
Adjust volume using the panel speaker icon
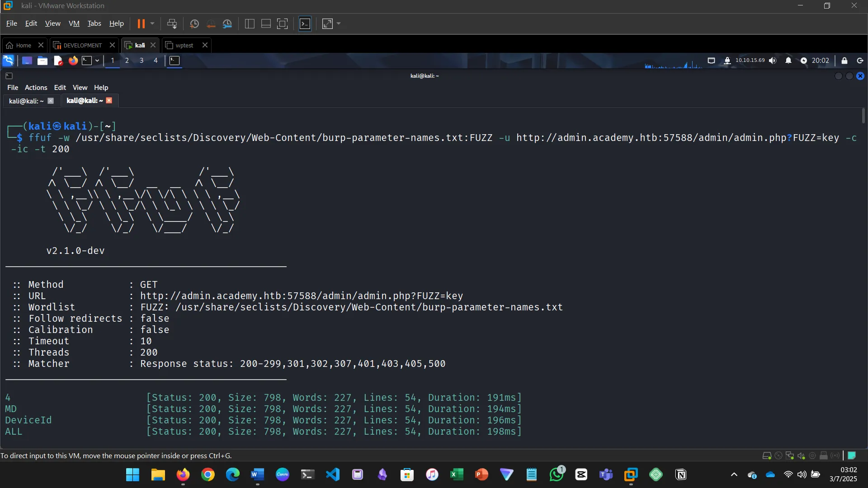[773, 60]
